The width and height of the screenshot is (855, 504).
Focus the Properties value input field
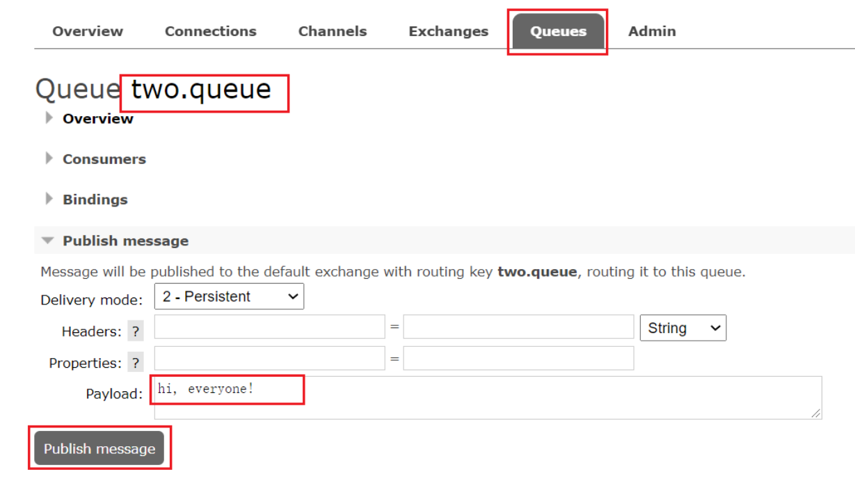(x=518, y=358)
